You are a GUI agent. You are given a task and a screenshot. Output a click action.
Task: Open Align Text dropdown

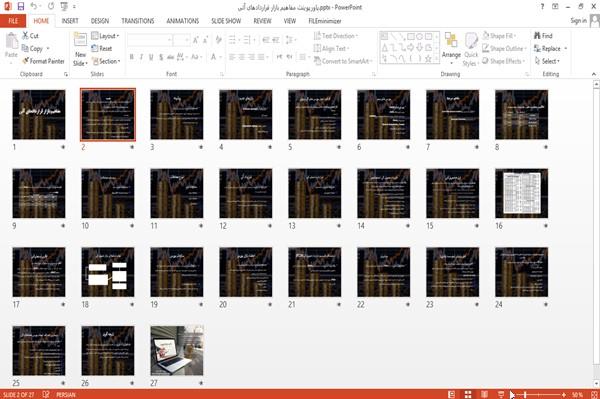331,48
